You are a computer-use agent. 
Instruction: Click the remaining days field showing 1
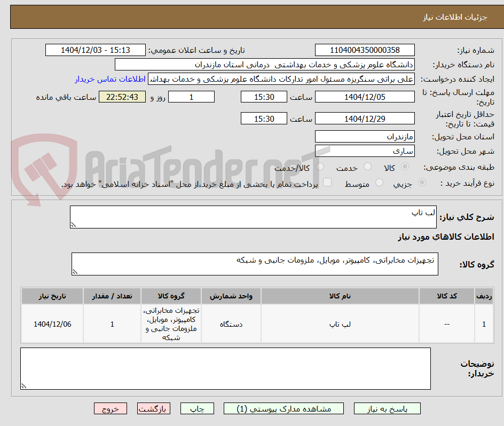point(191,97)
